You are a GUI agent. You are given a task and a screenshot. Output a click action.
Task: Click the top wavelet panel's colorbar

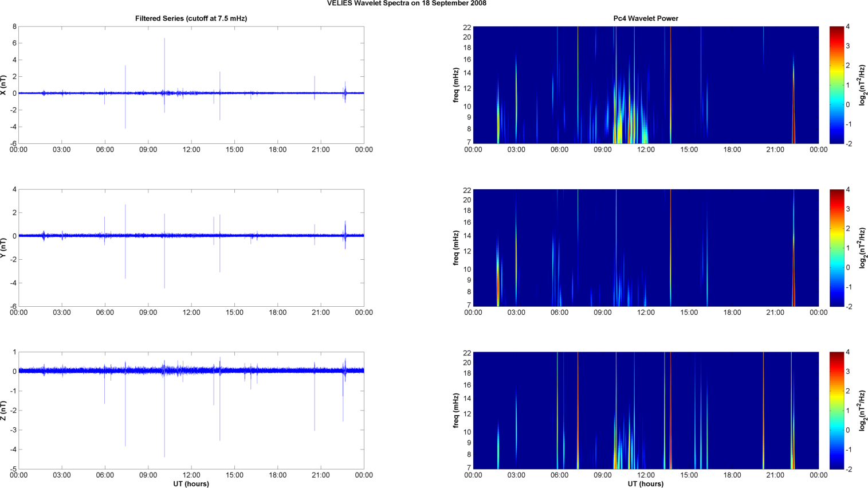point(836,85)
